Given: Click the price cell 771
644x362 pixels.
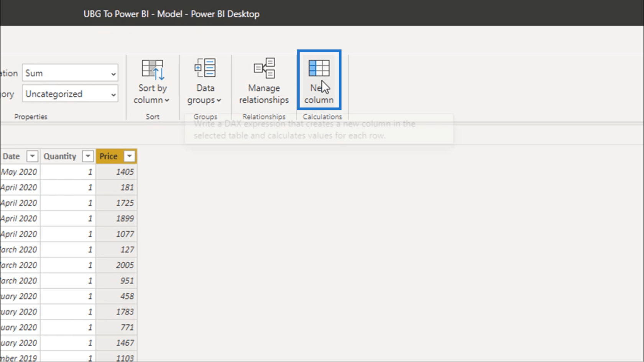Looking at the screenshot, I should point(117,328).
